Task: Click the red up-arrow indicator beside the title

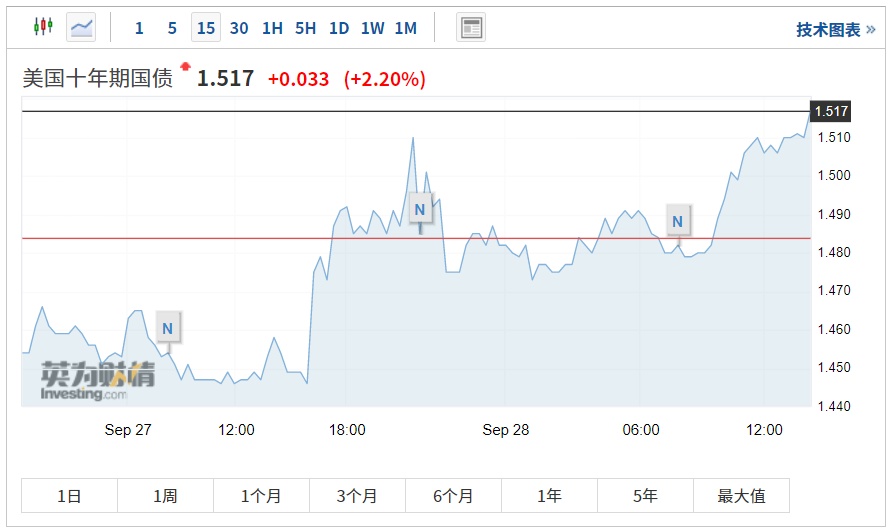Action: pyautogui.click(x=184, y=67)
